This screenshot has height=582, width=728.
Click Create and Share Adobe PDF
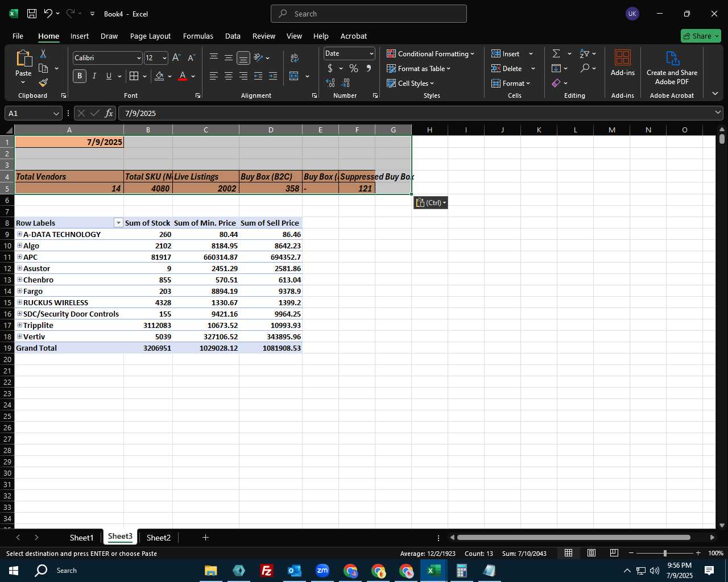click(x=672, y=68)
